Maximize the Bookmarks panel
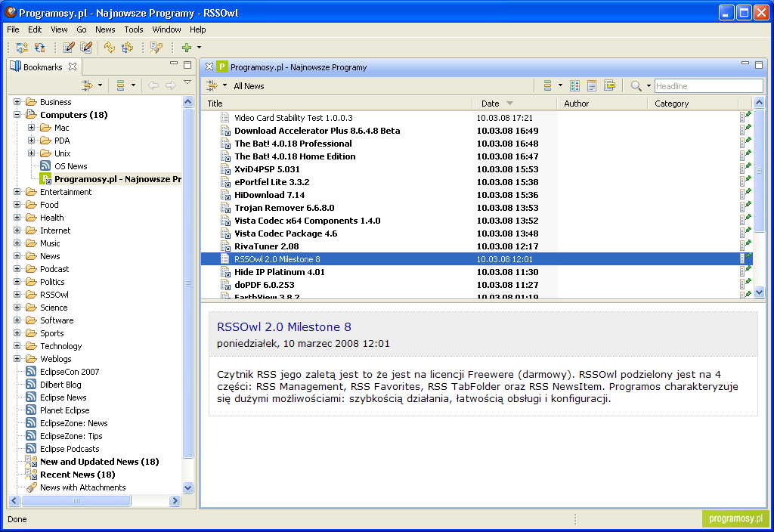Viewport: 774px width, 532px height. click(187, 65)
